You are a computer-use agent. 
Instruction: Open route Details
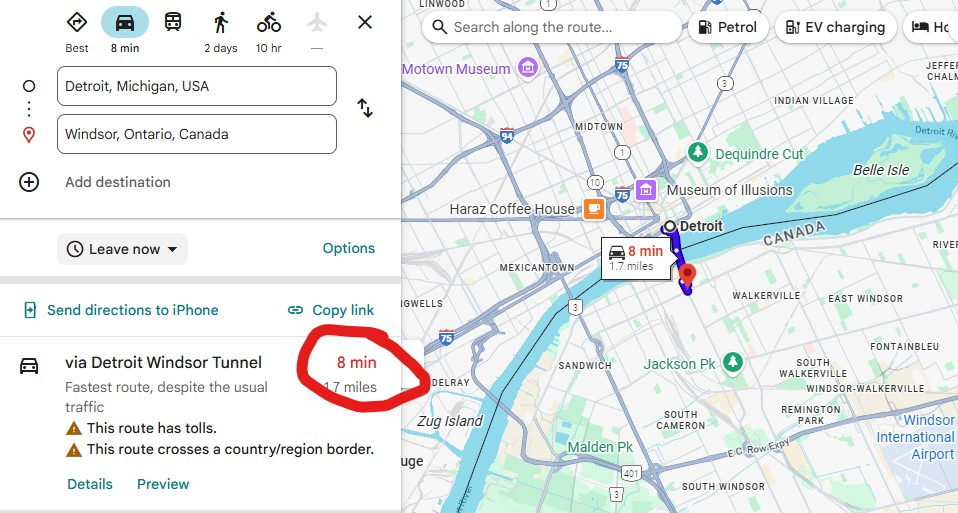(x=90, y=484)
